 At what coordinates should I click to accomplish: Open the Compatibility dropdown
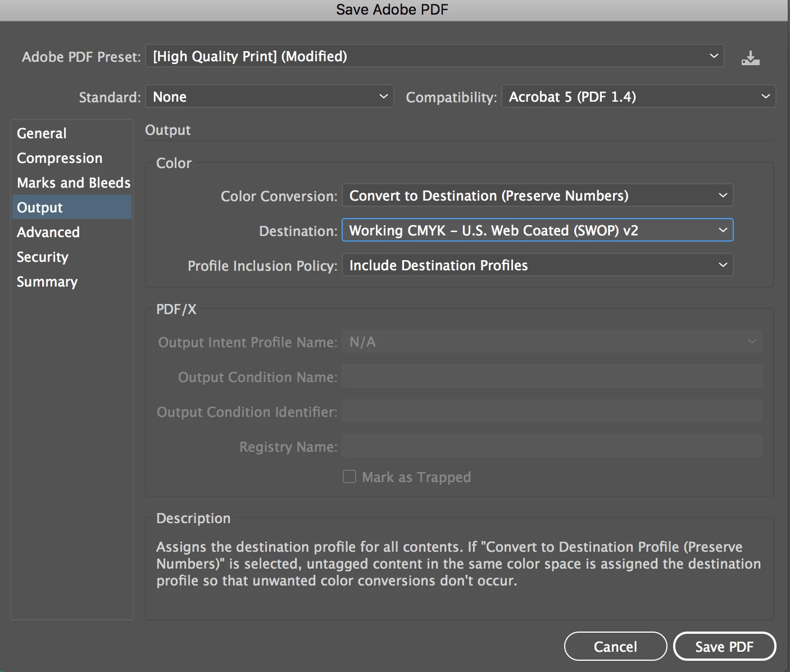tap(638, 97)
